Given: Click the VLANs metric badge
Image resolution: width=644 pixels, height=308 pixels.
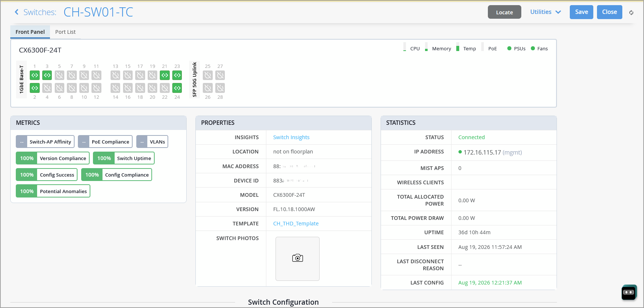Looking at the screenshot, I should (152, 142).
